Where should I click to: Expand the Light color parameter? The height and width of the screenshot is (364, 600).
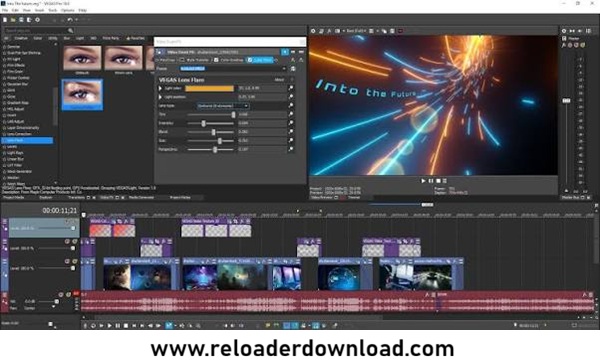click(160, 88)
